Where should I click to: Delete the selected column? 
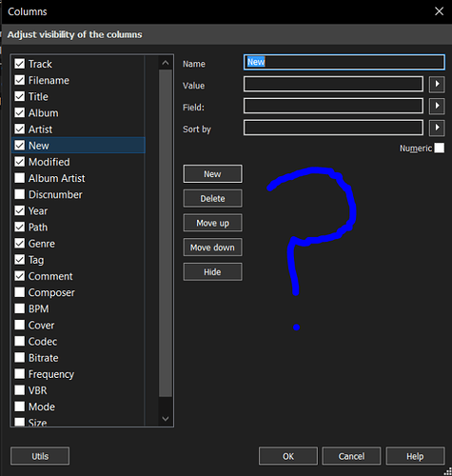[212, 198]
